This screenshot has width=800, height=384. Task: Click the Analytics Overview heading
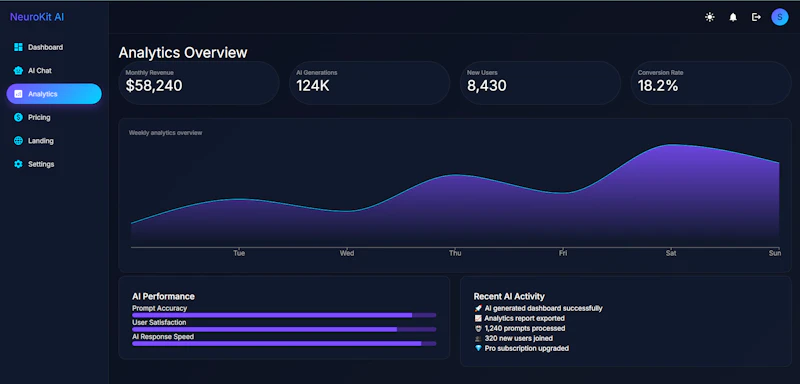(183, 53)
